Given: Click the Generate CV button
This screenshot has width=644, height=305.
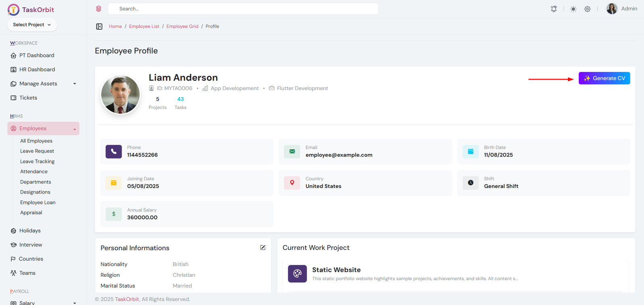Looking at the screenshot, I should pos(604,78).
